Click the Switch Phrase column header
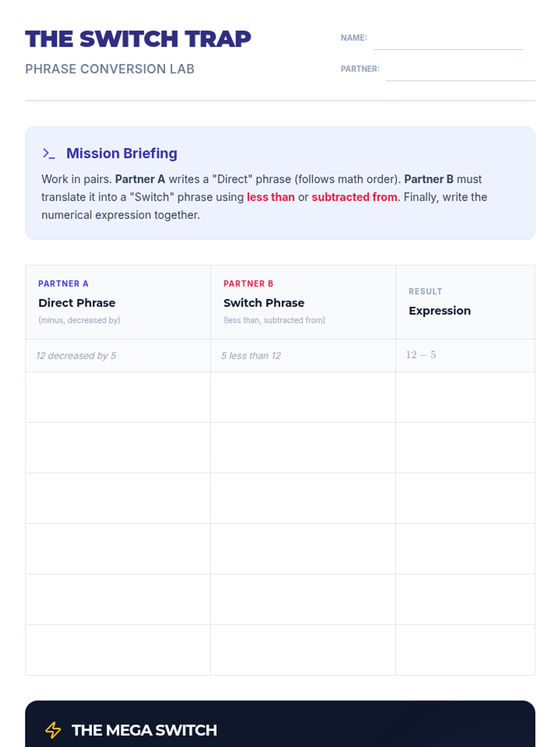 (x=264, y=303)
